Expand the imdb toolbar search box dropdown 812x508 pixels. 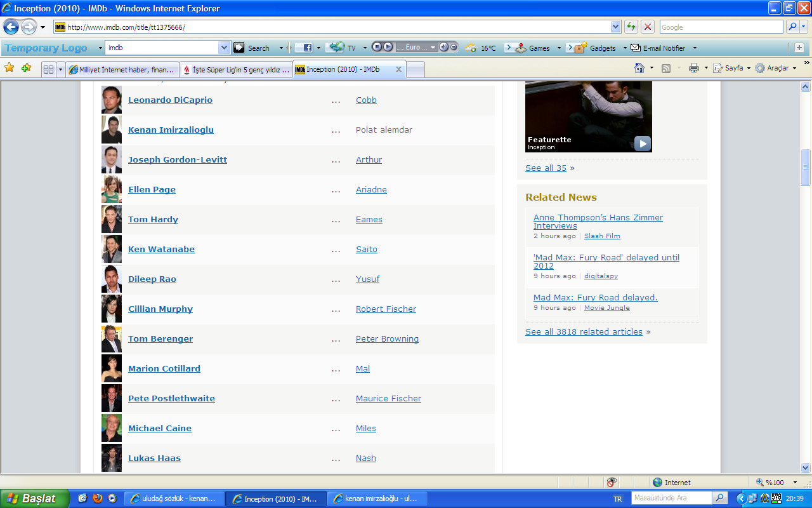pyautogui.click(x=224, y=48)
